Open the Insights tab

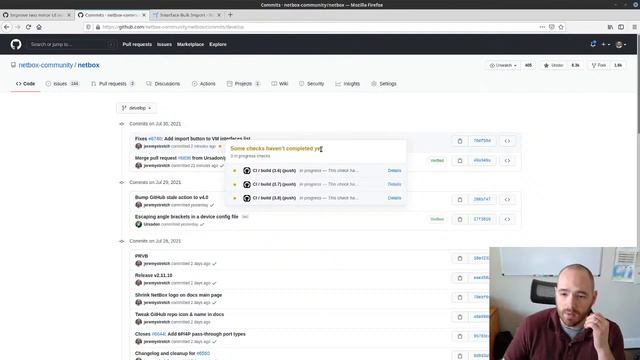pos(347,84)
